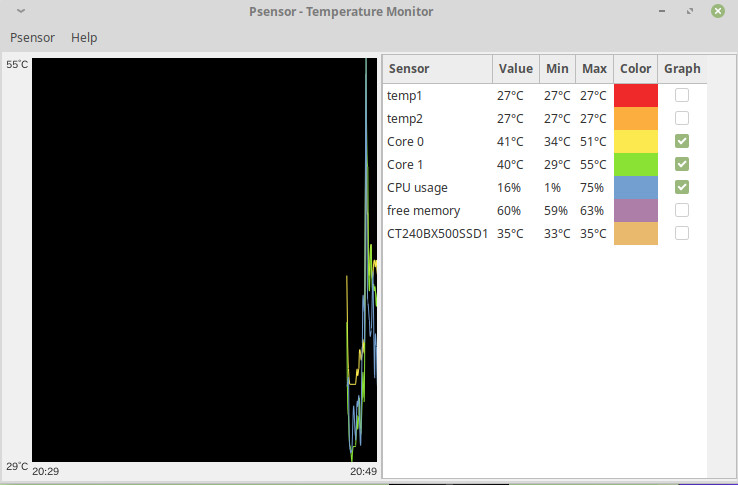
Task: Click the 1% min CPU usage
Action: (553, 188)
